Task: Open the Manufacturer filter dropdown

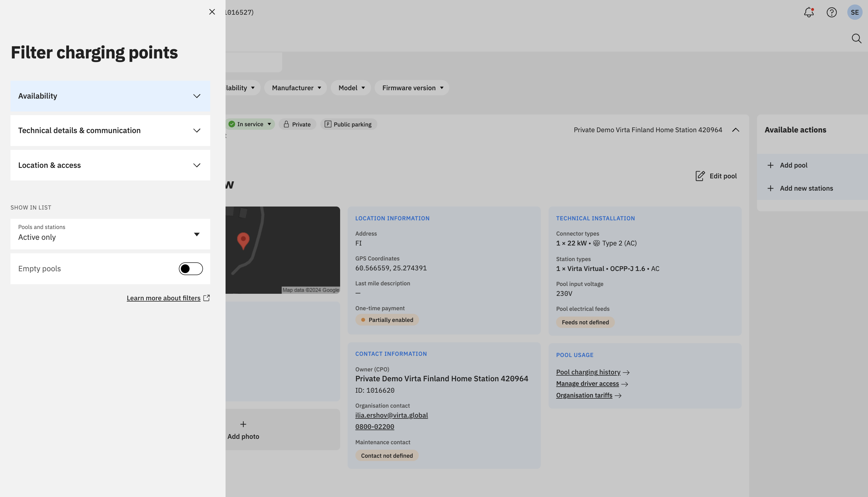Action: point(296,88)
